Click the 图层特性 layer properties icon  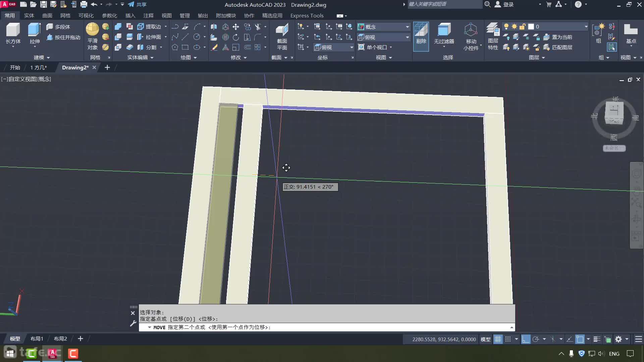tap(493, 36)
